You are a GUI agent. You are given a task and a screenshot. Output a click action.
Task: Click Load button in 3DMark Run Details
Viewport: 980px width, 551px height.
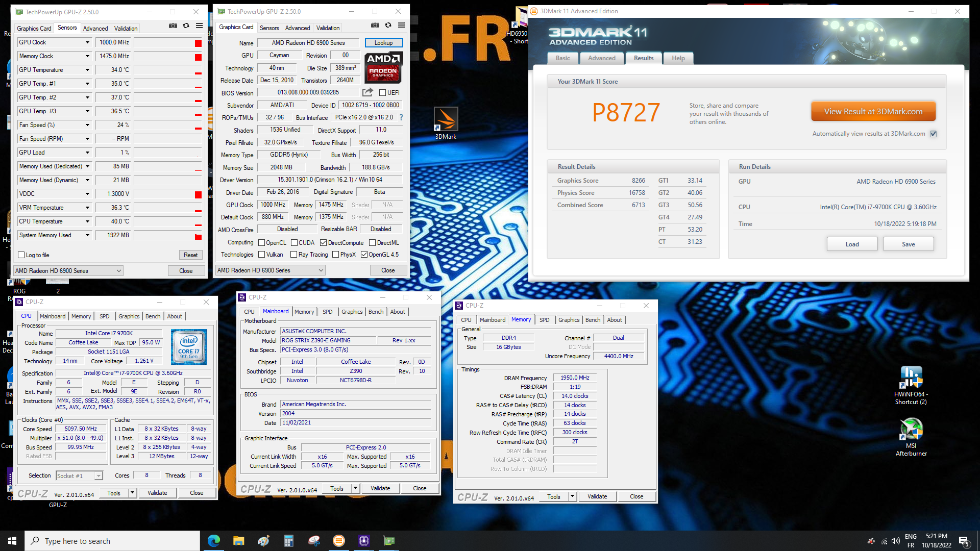(x=852, y=244)
